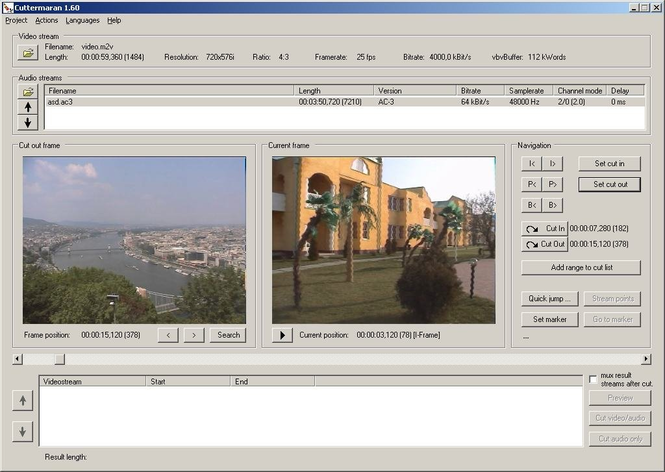The image size is (665, 472).
Task: Click Search in Cut out frame
Action: (228, 335)
